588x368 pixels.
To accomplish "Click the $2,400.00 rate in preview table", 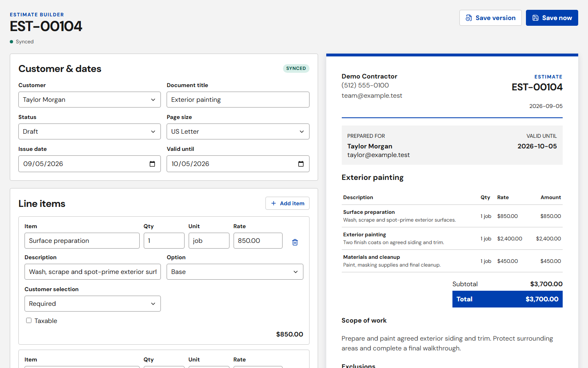I will [x=510, y=239].
